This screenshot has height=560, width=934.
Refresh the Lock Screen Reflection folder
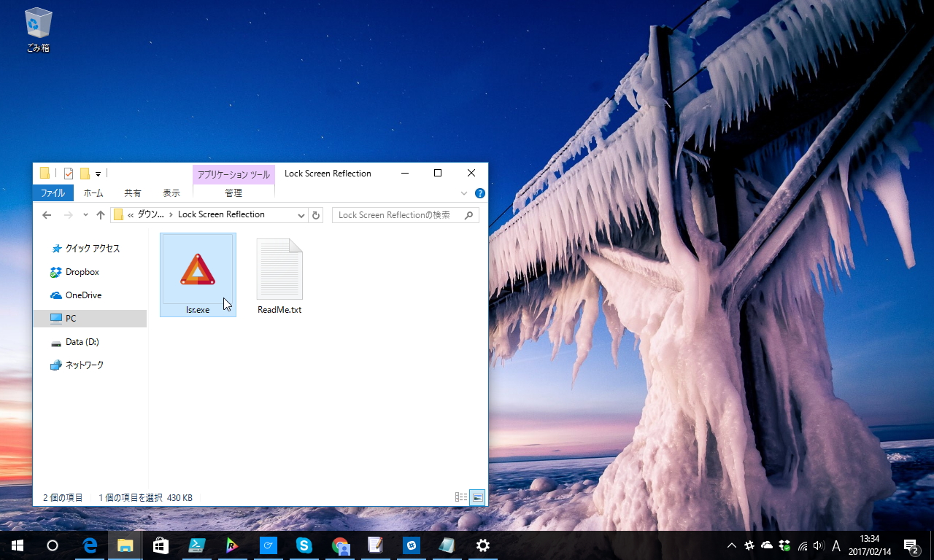pos(316,215)
